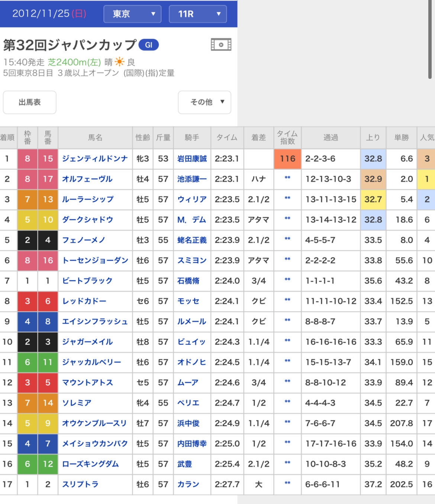435x504 pixels.
Task: Open the その他 dropdown menu
Action: tap(204, 102)
